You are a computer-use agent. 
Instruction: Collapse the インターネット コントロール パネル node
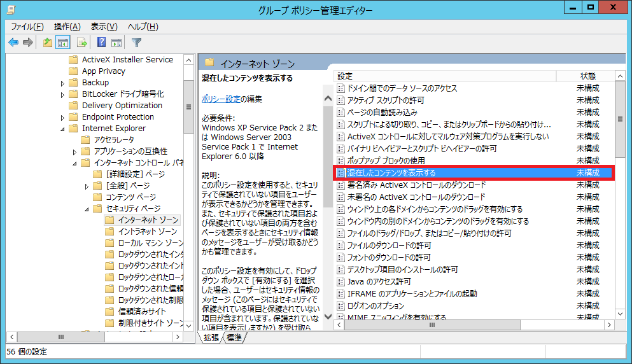pyautogui.click(x=74, y=164)
